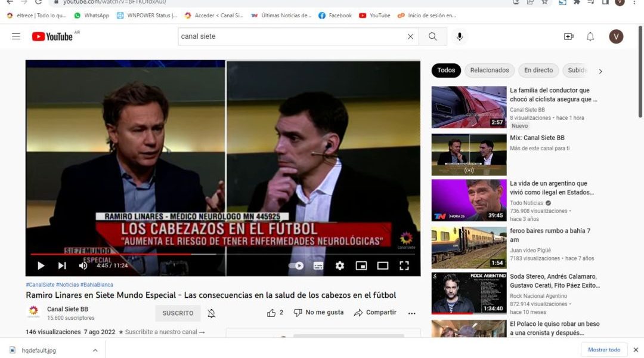Enter full screen mode
Image resolution: width=644 pixels, height=358 pixels.
[x=404, y=266]
